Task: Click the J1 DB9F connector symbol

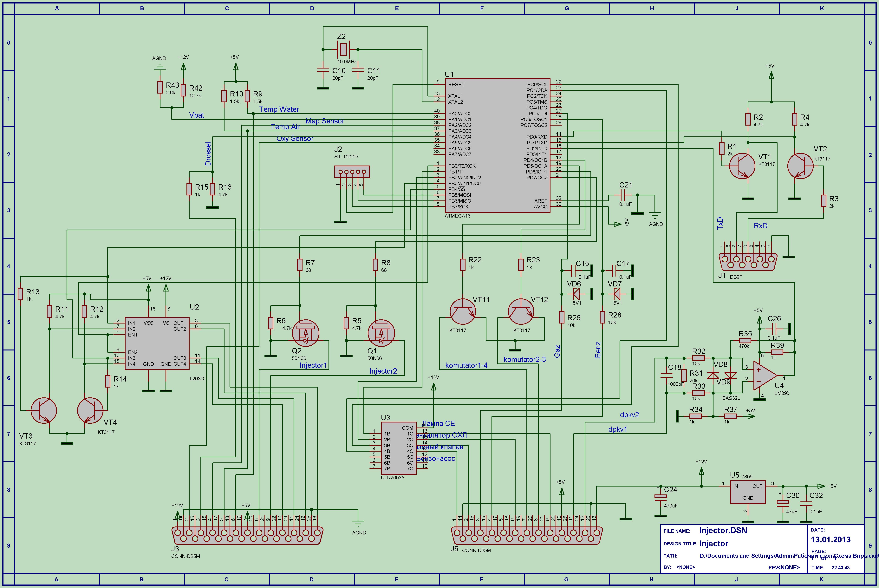Action: [x=748, y=262]
